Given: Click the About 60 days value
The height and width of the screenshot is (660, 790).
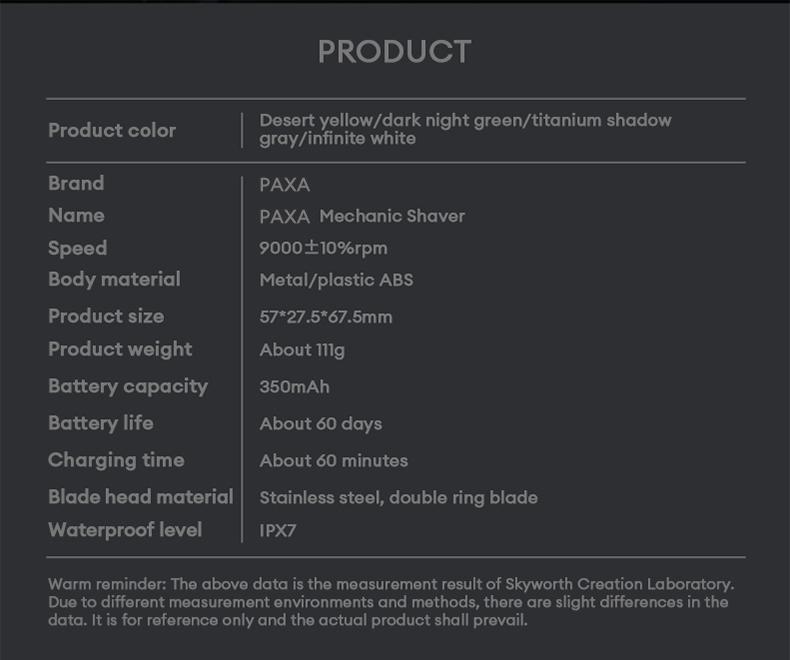Looking at the screenshot, I should (x=321, y=424).
